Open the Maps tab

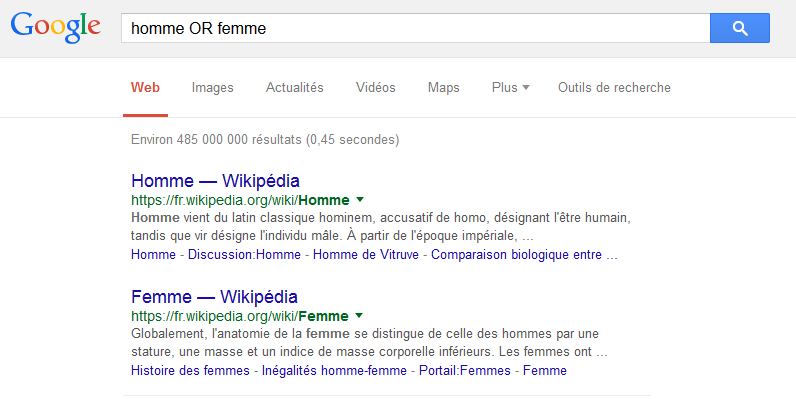pos(444,87)
